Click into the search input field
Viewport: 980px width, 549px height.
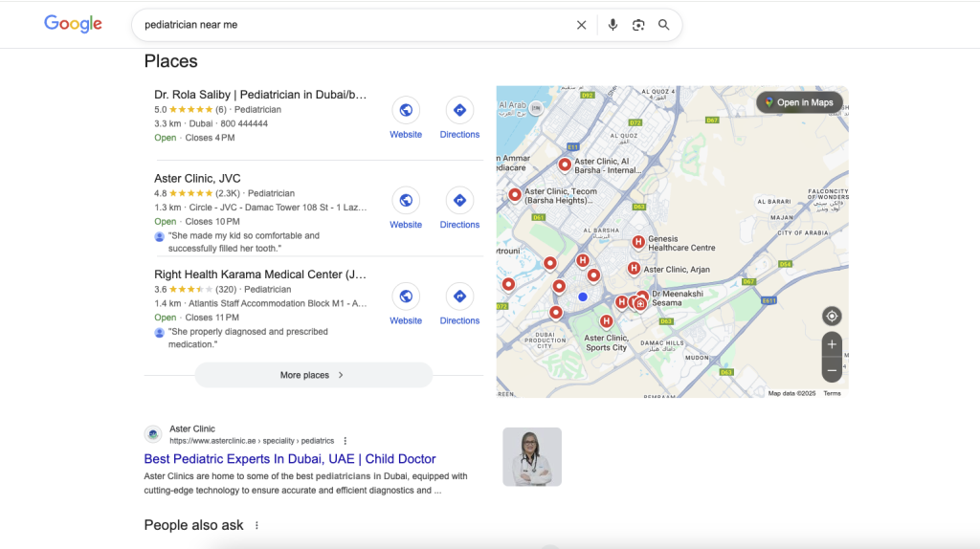click(x=356, y=25)
